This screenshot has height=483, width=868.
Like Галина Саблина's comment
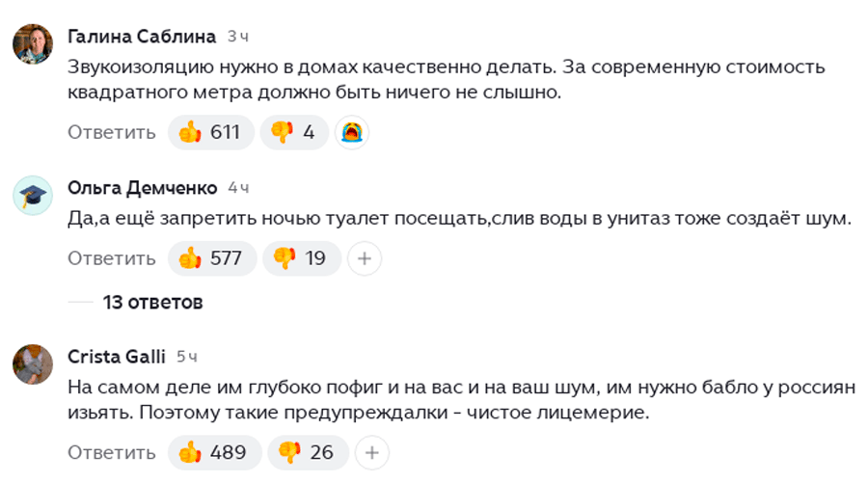click(x=210, y=132)
